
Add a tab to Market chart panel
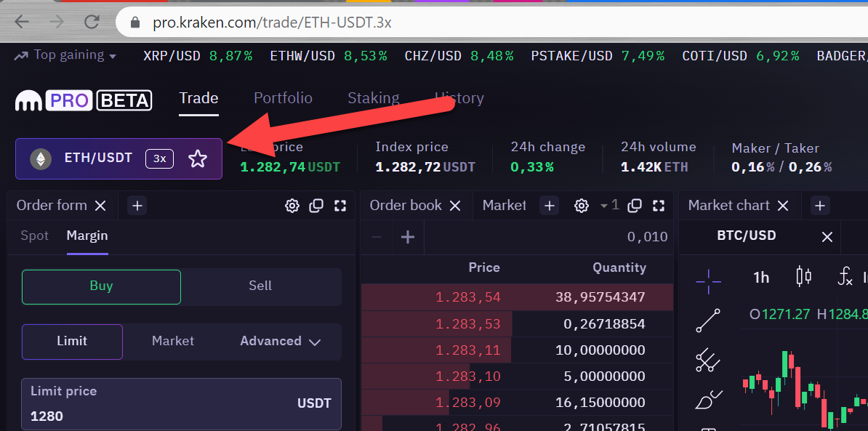(x=820, y=206)
